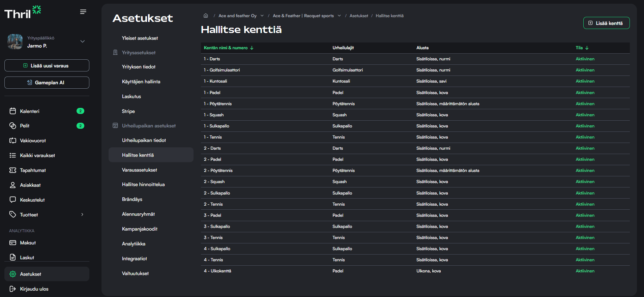Click the Asiakkaat person icon
644x297 pixels.
tap(13, 185)
